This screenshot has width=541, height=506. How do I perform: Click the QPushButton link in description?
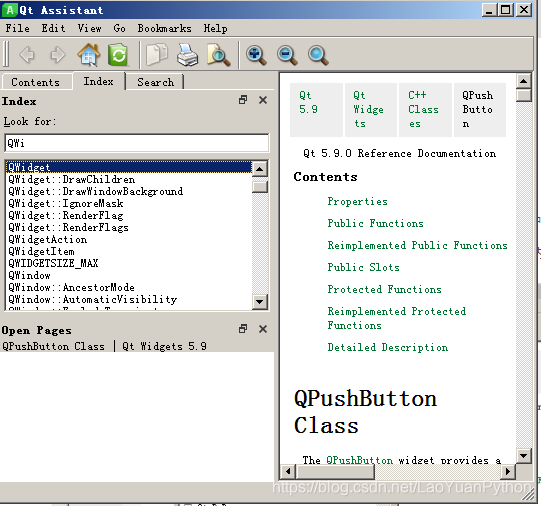point(359,460)
